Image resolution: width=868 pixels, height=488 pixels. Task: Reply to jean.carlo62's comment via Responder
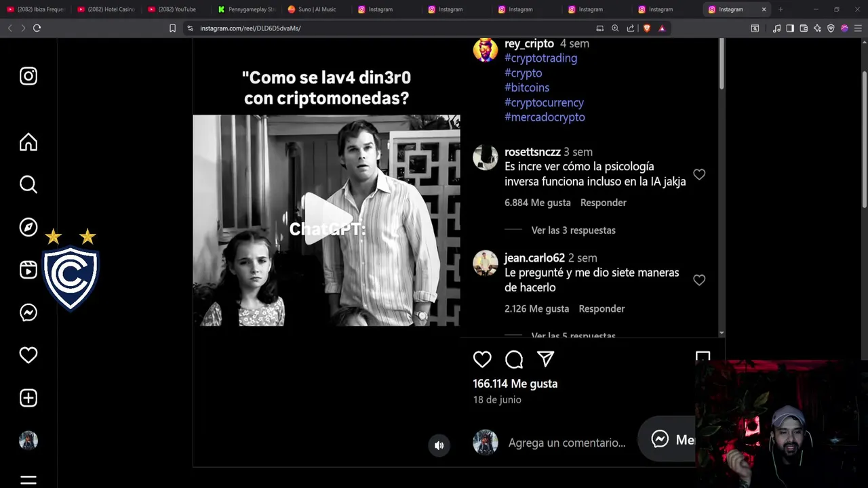(x=601, y=308)
